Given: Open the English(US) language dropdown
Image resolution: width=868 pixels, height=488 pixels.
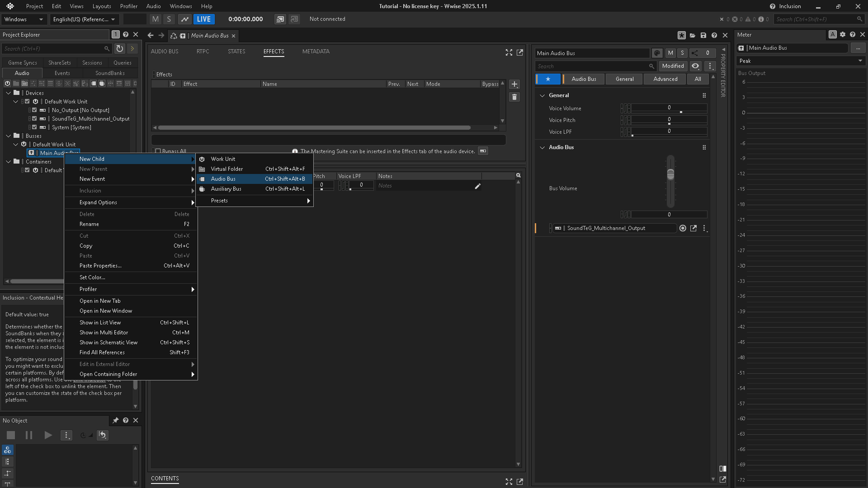Looking at the screenshot, I should (84, 19).
